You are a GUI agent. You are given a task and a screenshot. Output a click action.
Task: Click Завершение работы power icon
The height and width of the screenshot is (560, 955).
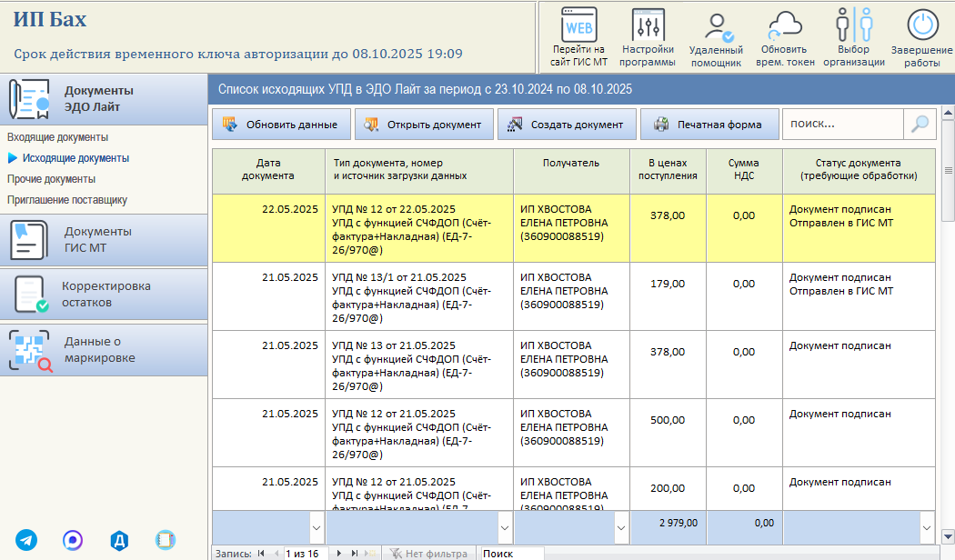[x=922, y=25]
